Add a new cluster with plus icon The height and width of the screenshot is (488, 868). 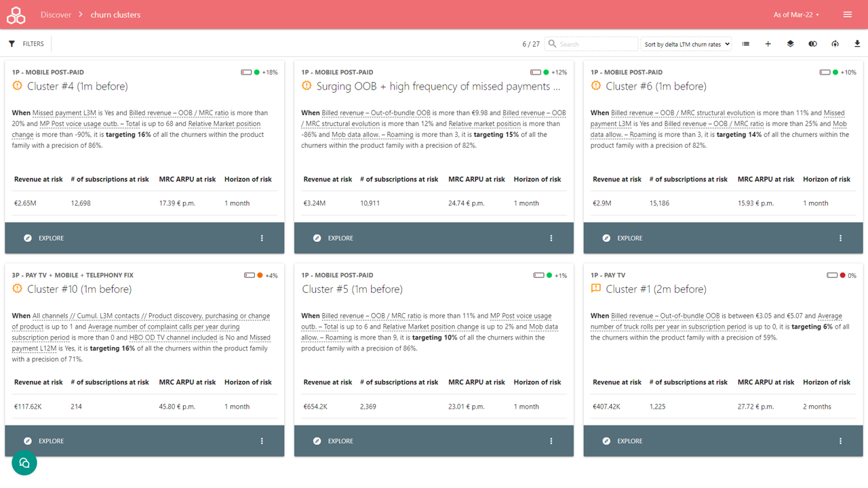tap(768, 44)
